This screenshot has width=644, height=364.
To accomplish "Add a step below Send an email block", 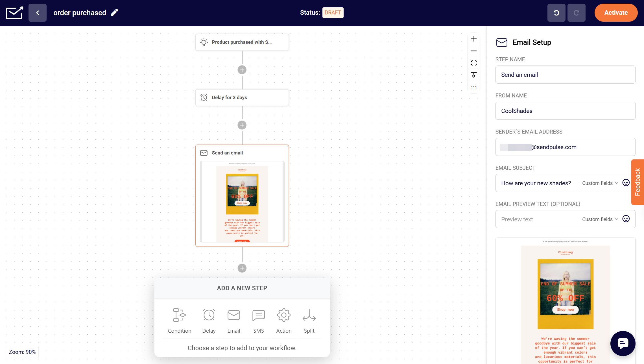I will tap(242, 268).
